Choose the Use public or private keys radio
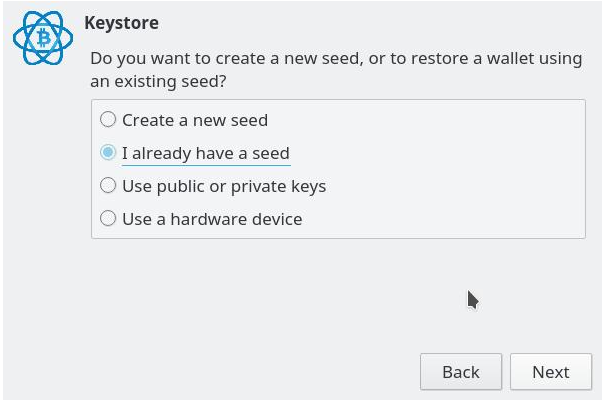 [x=108, y=185]
